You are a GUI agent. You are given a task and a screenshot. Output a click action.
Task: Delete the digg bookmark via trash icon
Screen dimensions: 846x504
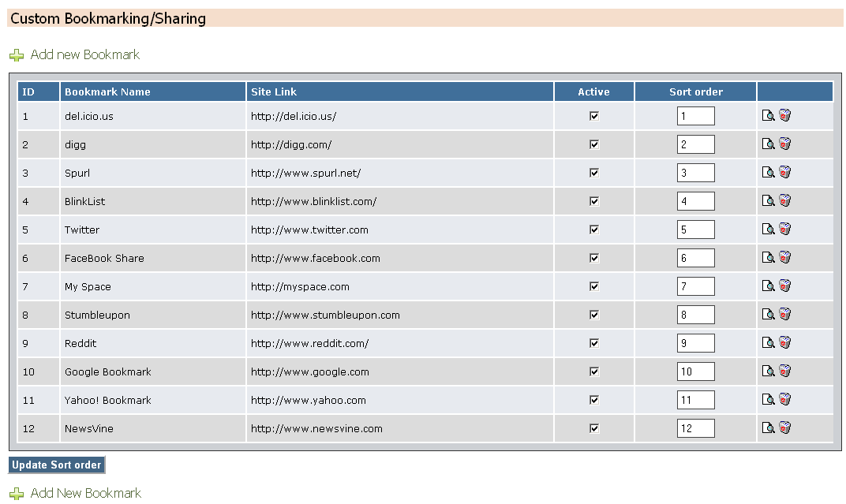pos(785,144)
